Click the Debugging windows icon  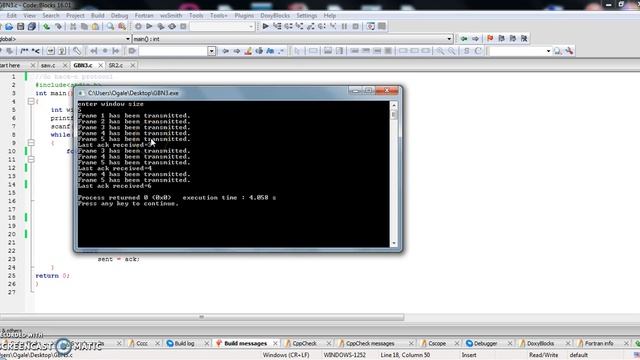(x=371, y=27)
